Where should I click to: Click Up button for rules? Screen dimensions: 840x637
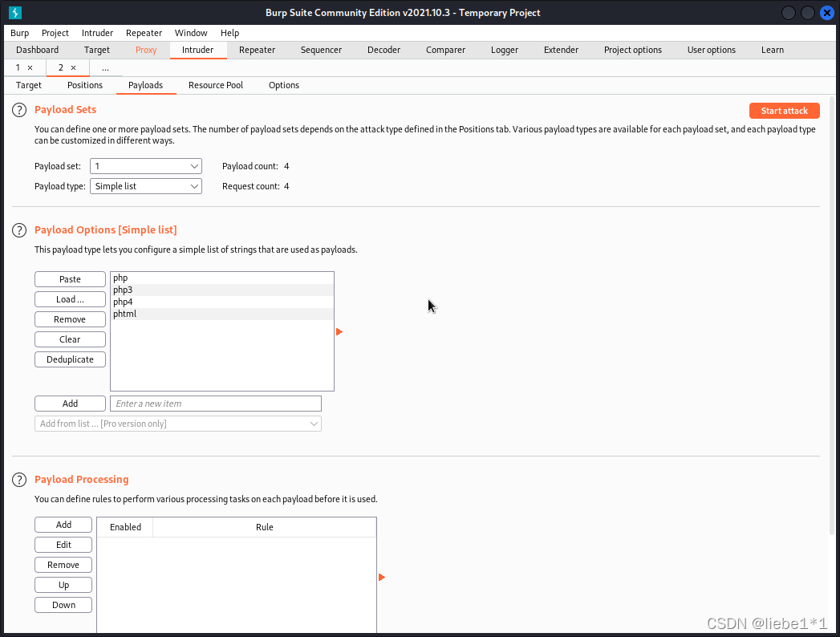[63, 585]
